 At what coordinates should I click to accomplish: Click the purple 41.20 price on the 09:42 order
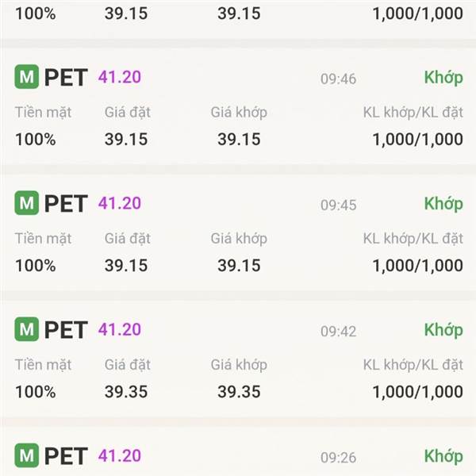pos(119,329)
